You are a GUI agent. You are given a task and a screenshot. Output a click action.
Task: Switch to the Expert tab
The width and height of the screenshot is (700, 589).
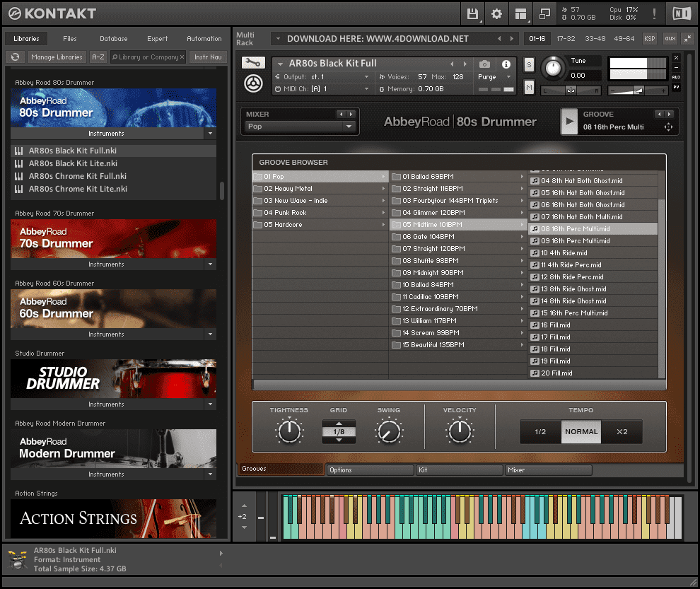(x=158, y=39)
